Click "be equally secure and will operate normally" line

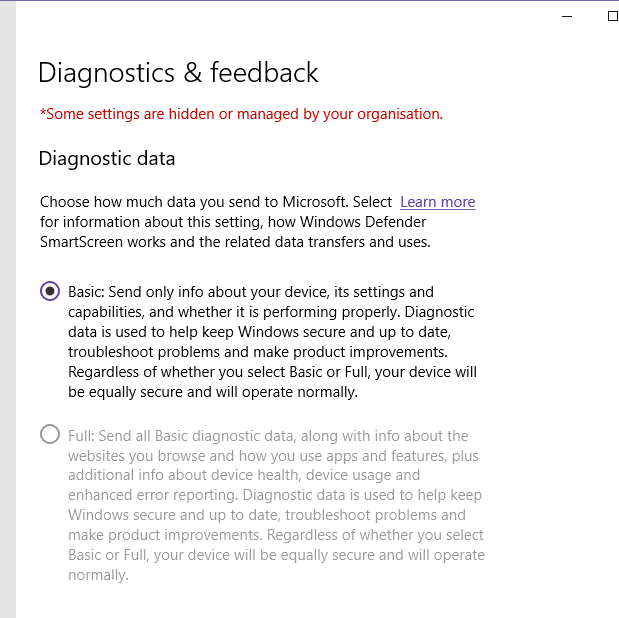[x=212, y=392]
